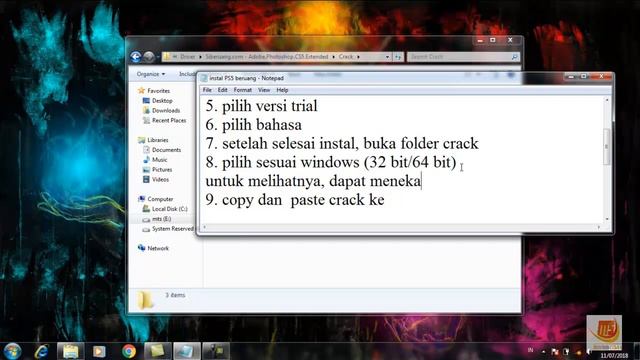Click line "6. pilih bahasa"
The height and width of the screenshot is (360, 640).
pos(253,125)
